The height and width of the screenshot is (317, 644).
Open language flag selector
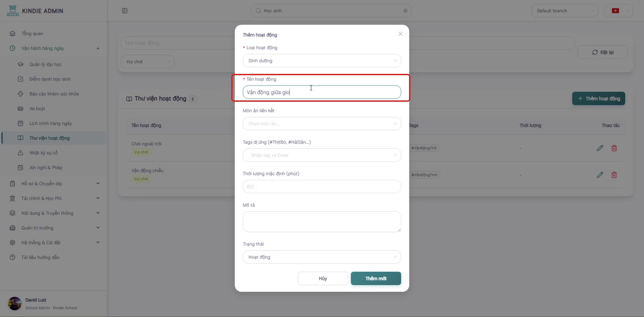(x=618, y=11)
